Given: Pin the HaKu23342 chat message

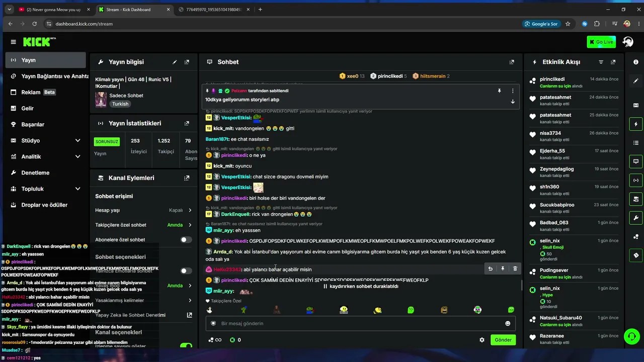Looking at the screenshot, I should (x=503, y=269).
